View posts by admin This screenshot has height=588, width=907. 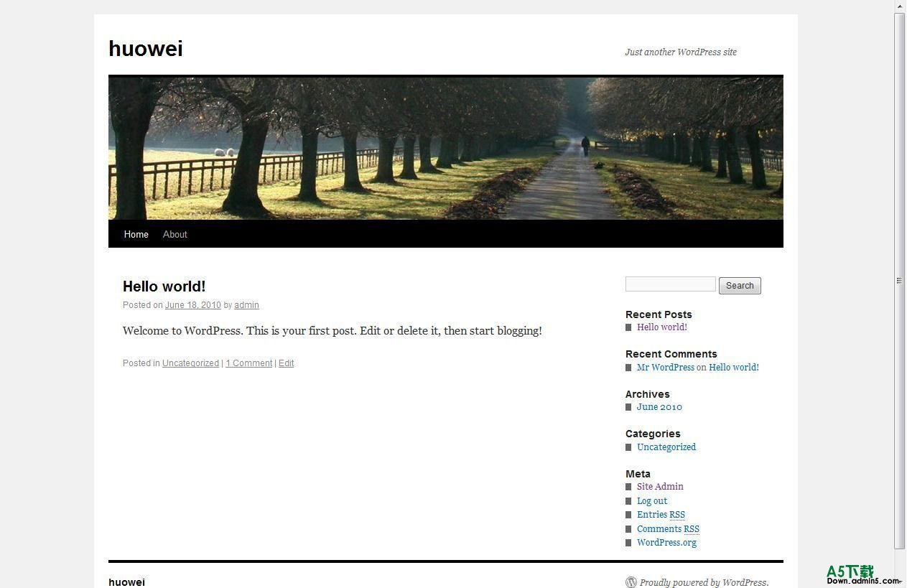(x=246, y=304)
